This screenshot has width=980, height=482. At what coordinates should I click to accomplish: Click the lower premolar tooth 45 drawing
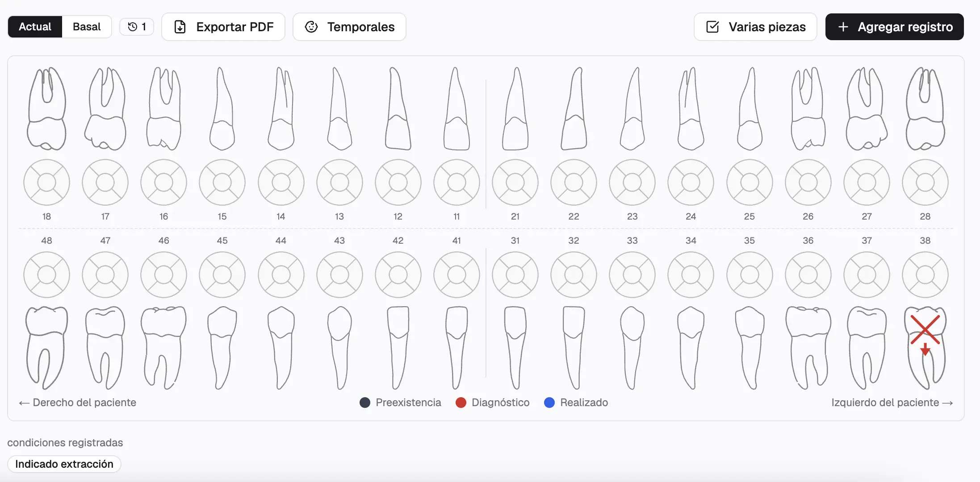coord(222,348)
